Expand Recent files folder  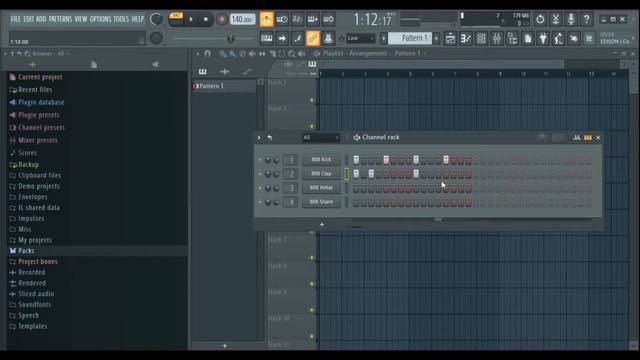[x=35, y=89]
